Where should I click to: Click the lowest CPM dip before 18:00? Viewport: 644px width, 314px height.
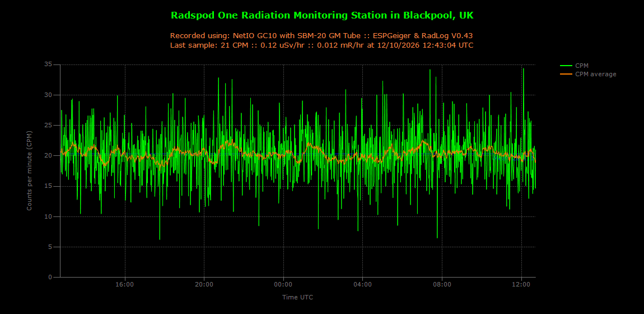[x=160, y=239]
